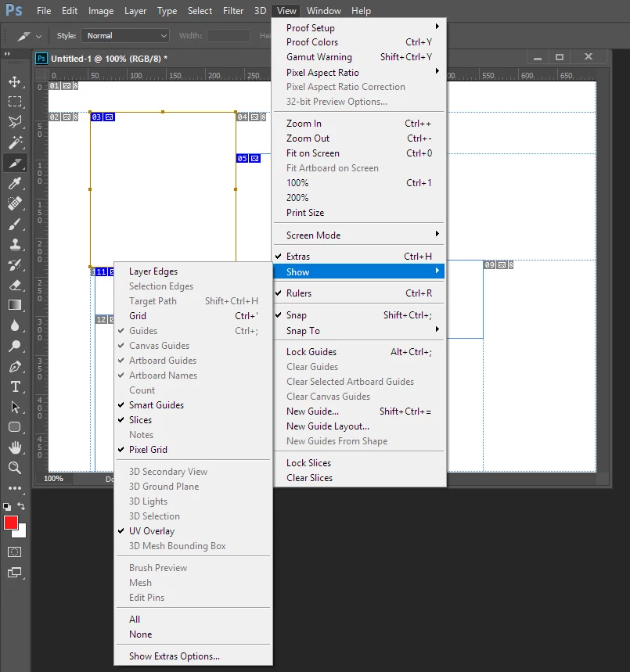The width and height of the screenshot is (630, 672).
Task: Expand the Snap To submenu
Action: click(358, 331)
